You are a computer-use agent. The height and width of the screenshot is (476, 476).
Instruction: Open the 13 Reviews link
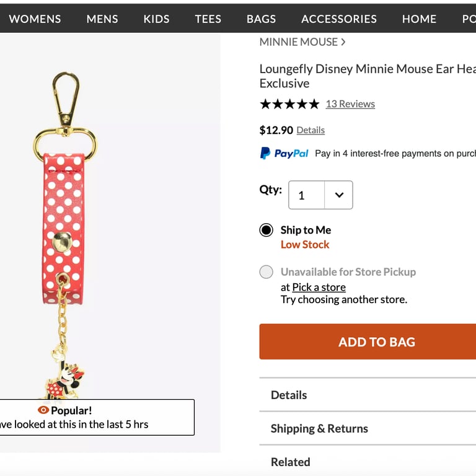point(350,104)
